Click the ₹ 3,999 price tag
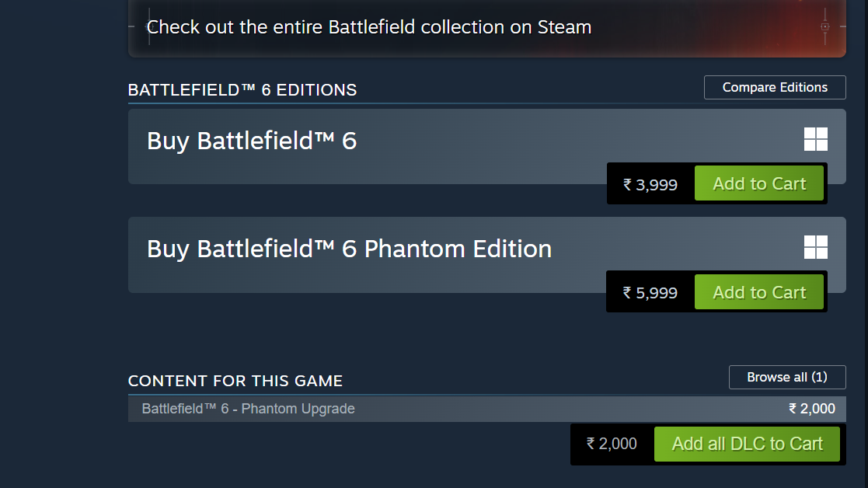 click(x=650, y=185)
